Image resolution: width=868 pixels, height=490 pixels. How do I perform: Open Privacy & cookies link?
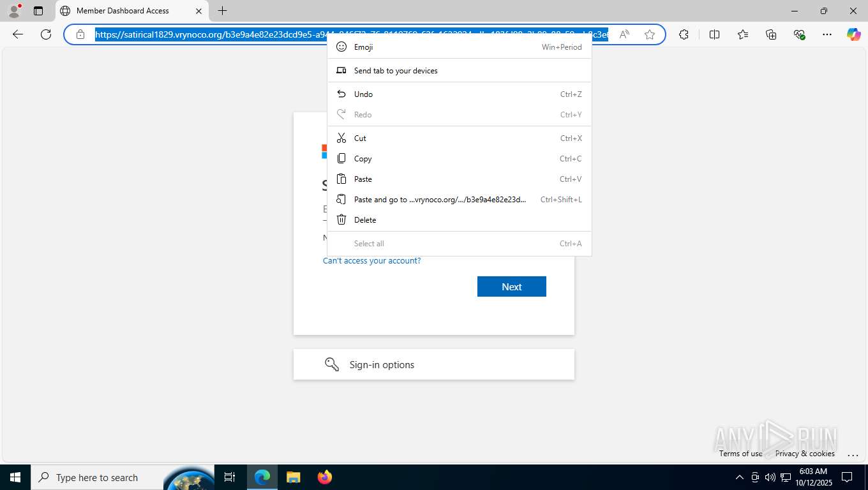[805, 454]
